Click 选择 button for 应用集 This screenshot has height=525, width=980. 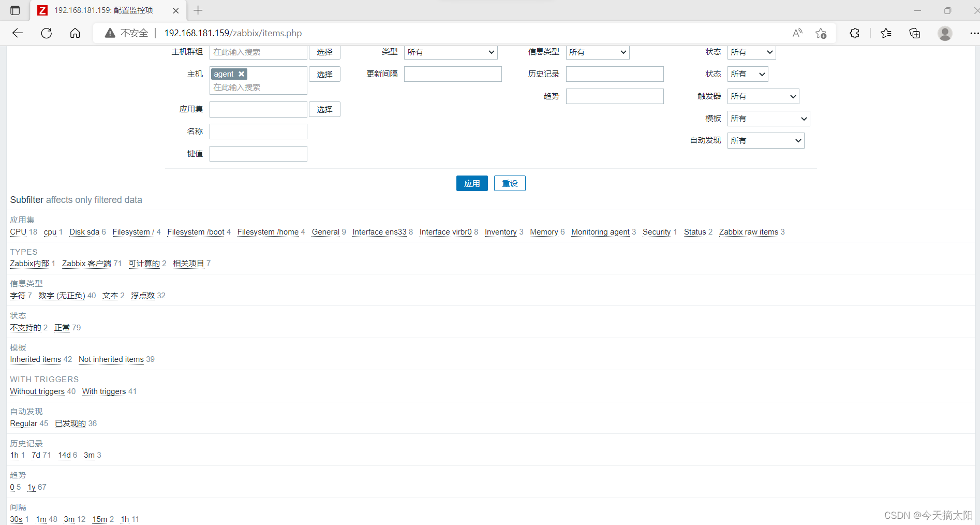pos(325,109)
